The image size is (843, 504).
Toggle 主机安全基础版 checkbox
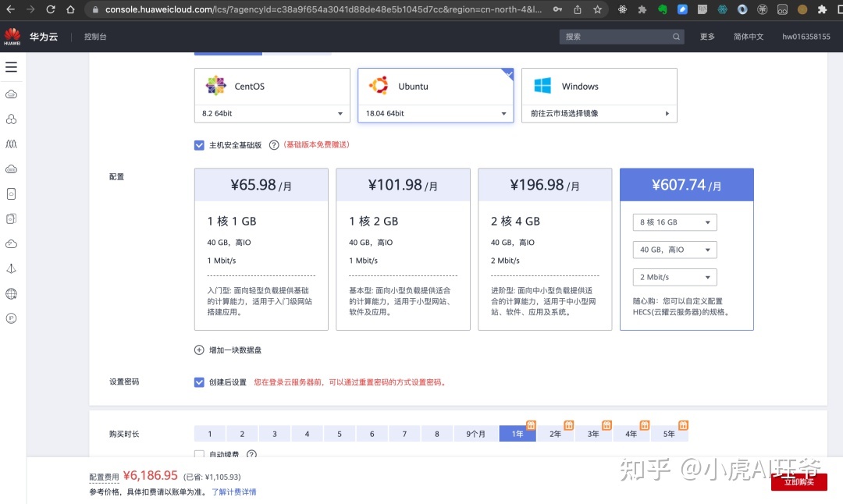pyautogui.click(x=199, y=145)
